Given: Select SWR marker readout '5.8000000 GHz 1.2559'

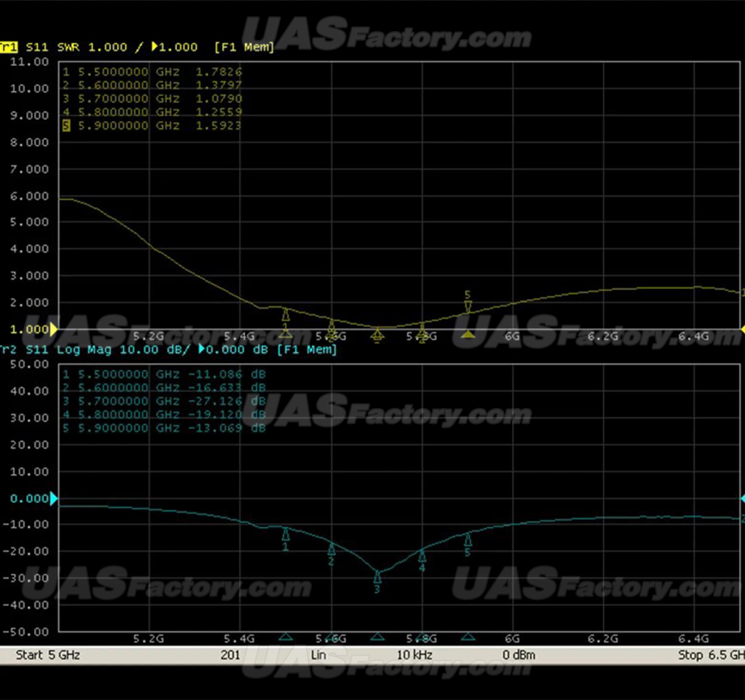Looking at the screenshot, I should pyautogui.click(x=153, y=112).
